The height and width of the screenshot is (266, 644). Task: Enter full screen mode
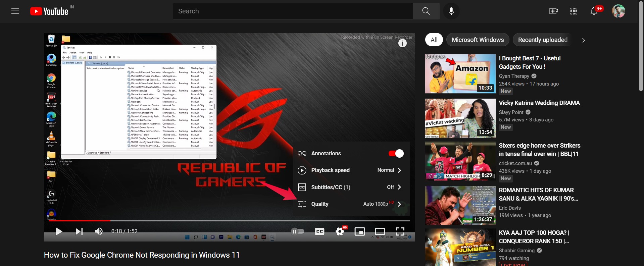[400, 231]
